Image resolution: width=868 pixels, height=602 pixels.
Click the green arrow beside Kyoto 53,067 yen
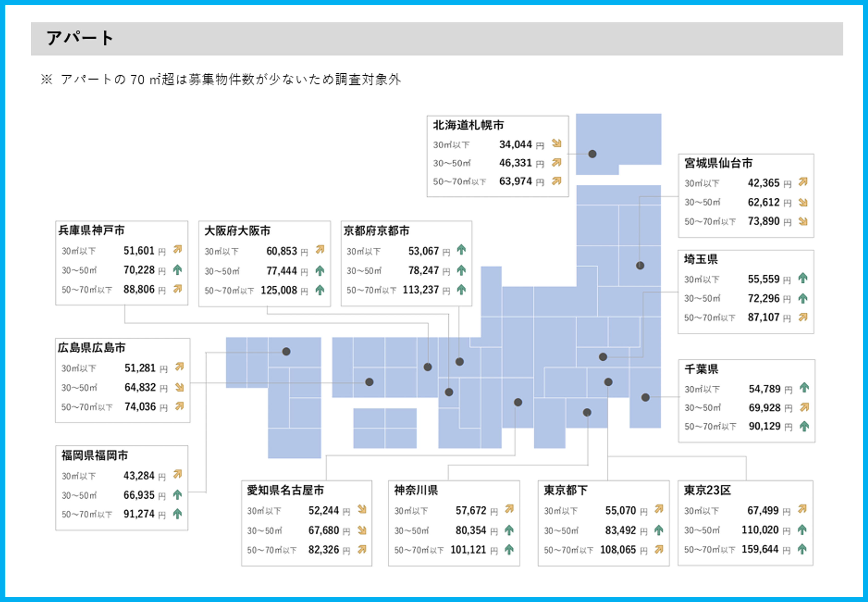point(462,249)
